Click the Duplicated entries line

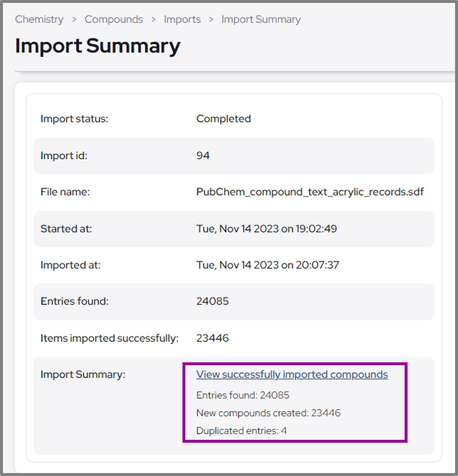(x=241, y=431)
